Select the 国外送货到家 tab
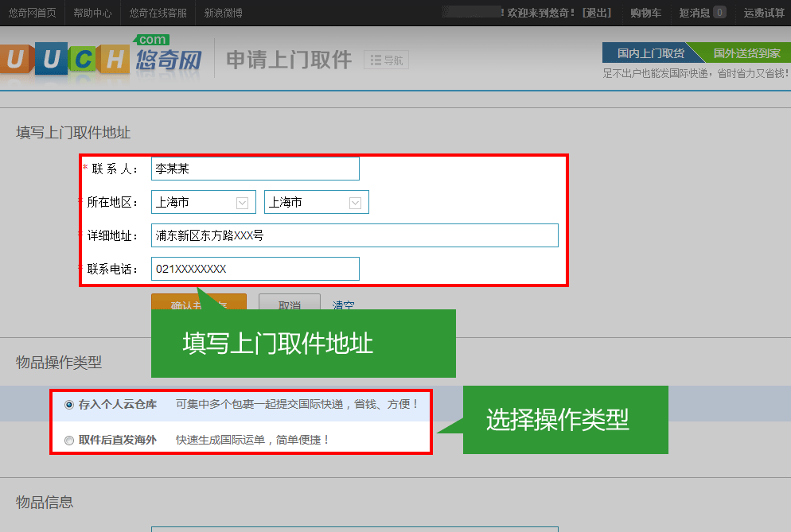 click(x=746, y=53)
